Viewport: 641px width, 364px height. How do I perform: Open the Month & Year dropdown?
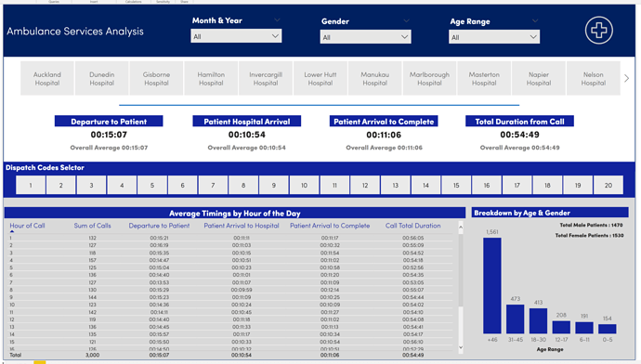pos(236,36)
